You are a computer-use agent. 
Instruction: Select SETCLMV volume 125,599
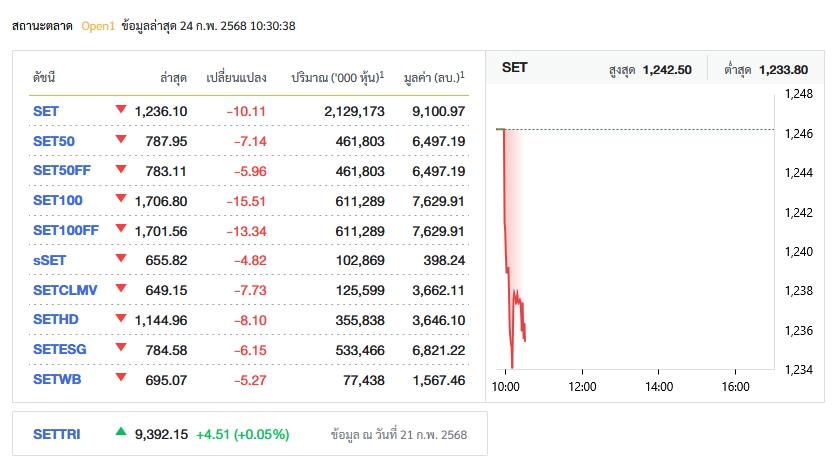point(360,290)
